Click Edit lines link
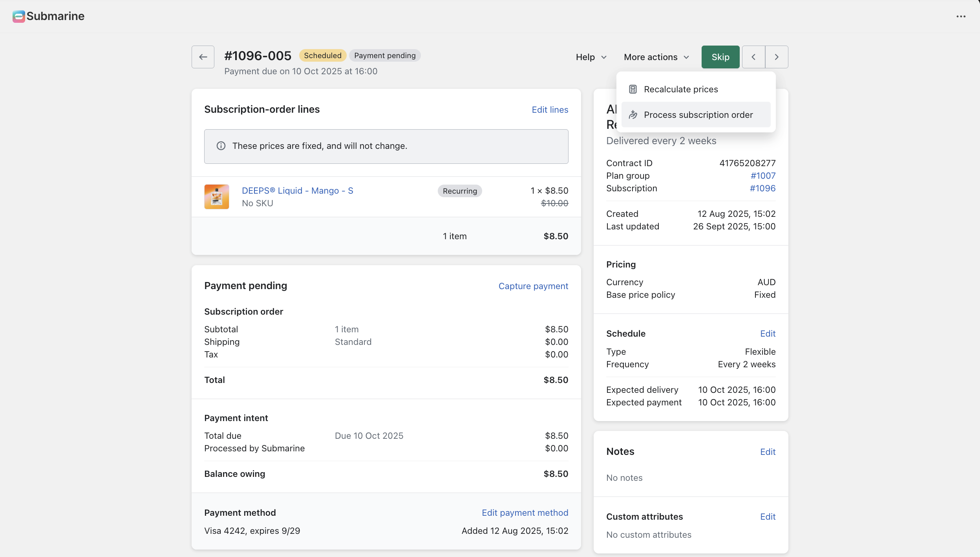Image resolution: width=980 pixels, height=557 pixels. tap(550, 110)
